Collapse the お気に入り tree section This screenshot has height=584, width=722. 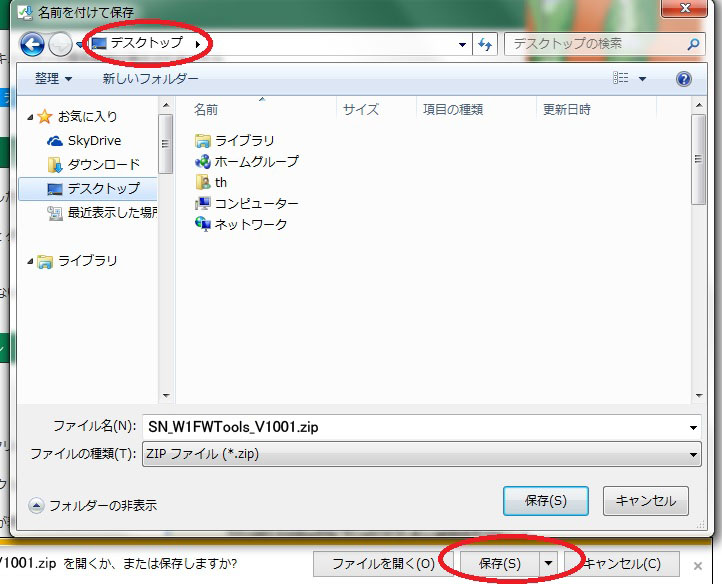pyautogui.click(x=30, y=117)
